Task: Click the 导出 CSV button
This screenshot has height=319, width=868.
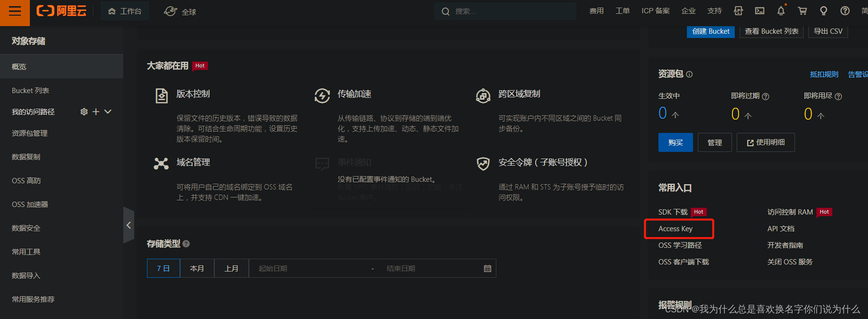Action: pos(828,31)
